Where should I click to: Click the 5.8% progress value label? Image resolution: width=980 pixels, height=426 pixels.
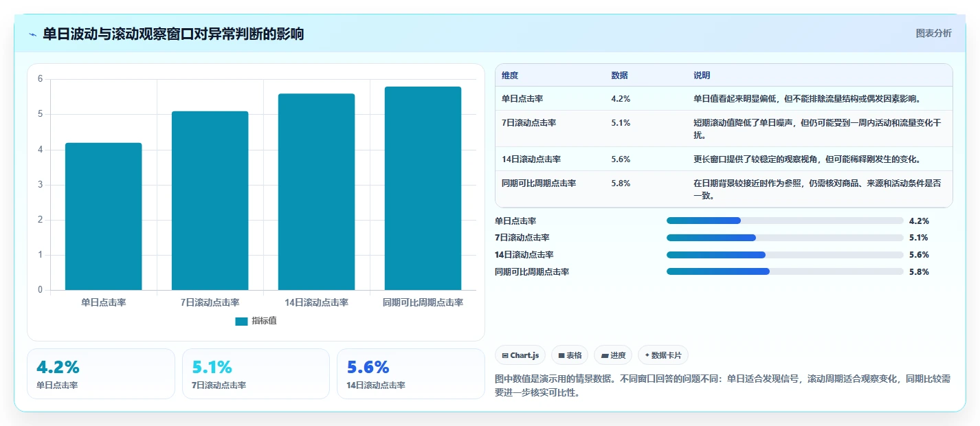919,271
